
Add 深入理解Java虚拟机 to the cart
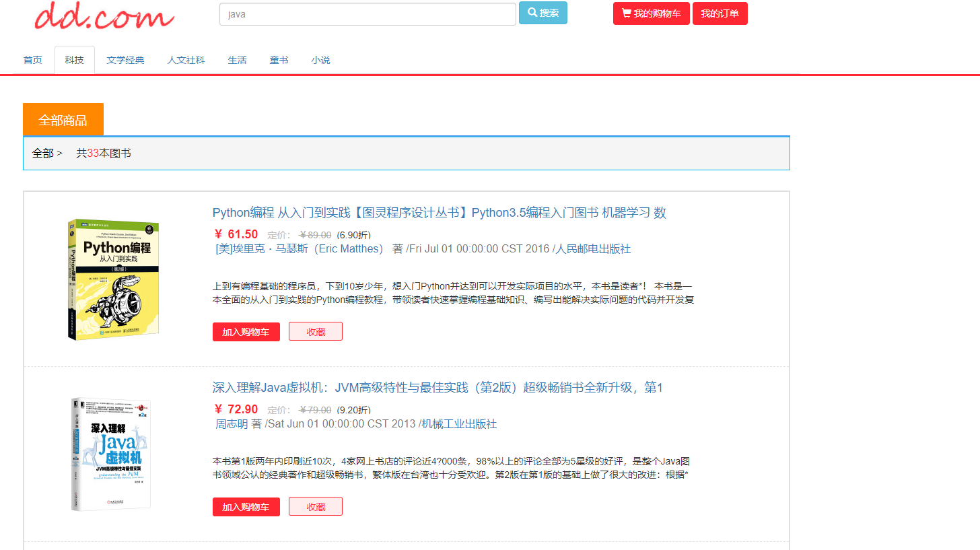pyautogui.click(x=246, y=506)
